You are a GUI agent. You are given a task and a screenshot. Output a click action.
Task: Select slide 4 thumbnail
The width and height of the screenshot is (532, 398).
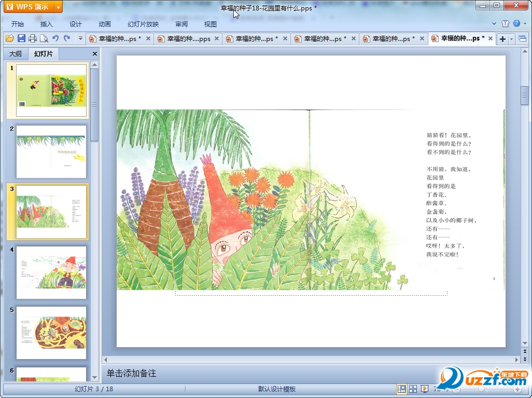pyautogui.click(x=51, y=272)
